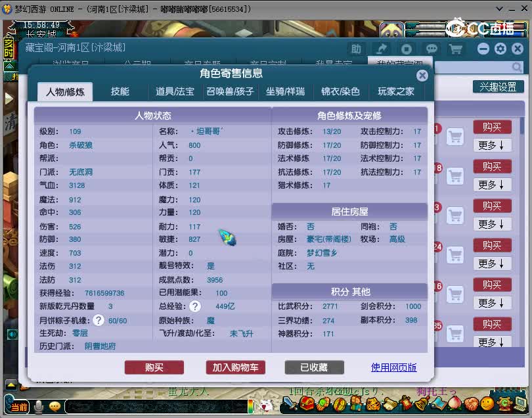Screen dimensions: 532x418
Task: Select the 玩家之家 tab
Action: tap(396, 91)
